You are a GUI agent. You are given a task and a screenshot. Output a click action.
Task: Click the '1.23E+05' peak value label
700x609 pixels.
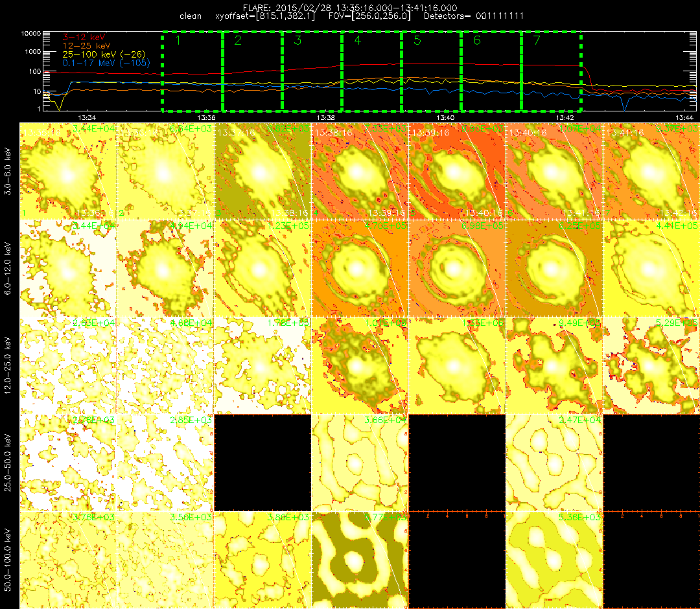[x=288, y=225]
